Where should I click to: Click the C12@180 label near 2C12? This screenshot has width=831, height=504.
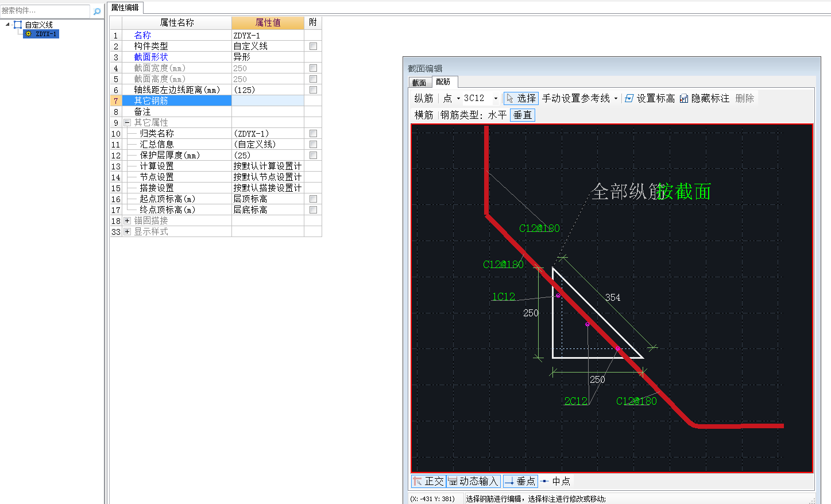click(636, 401)
